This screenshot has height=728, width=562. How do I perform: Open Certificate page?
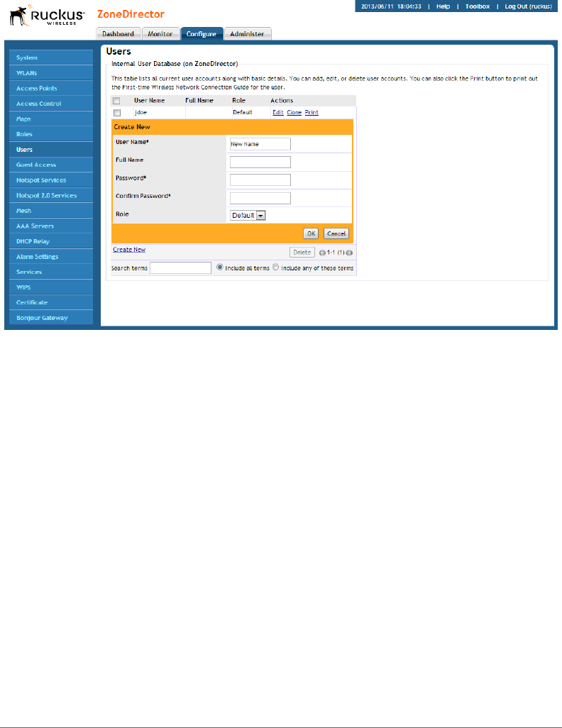(51, 302)
